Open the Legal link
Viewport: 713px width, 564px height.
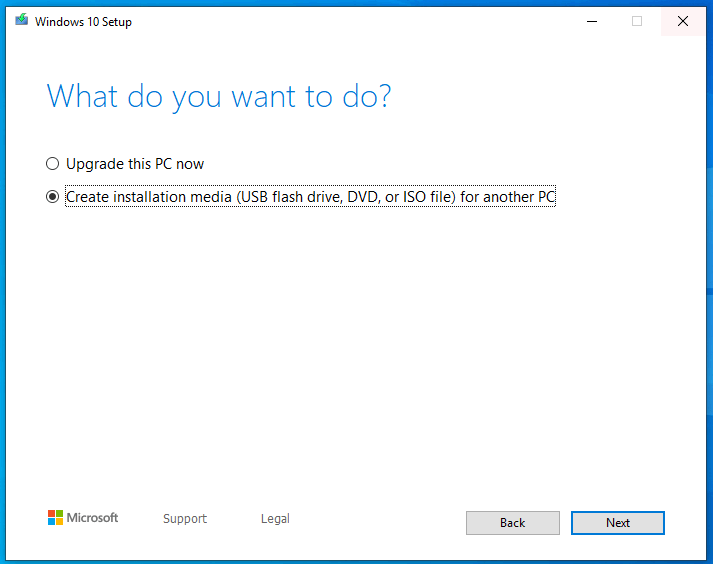click(x=275, y=519)
